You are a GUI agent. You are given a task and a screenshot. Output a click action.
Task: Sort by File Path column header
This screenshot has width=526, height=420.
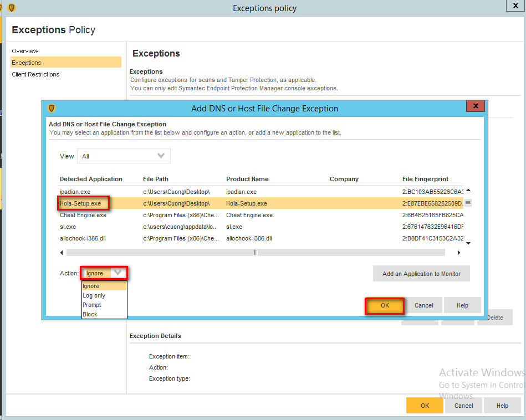pos(156,179)
